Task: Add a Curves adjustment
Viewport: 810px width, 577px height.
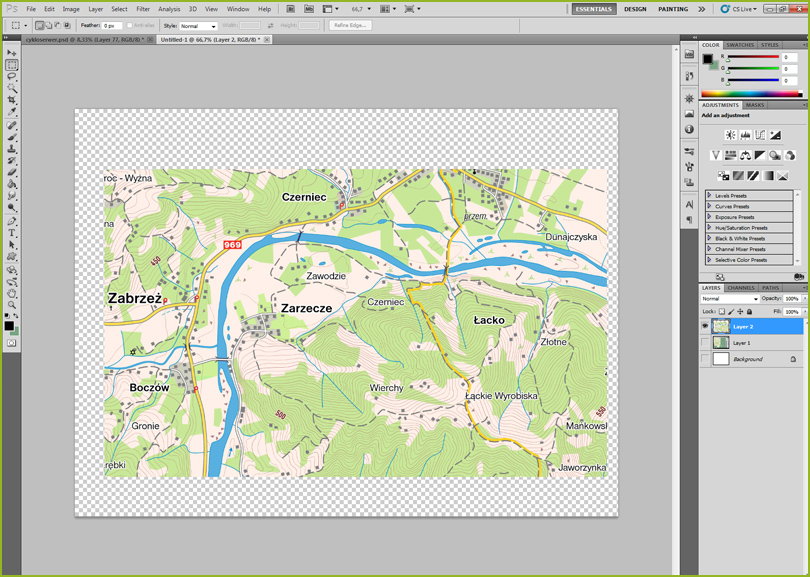Action: point(760,135)
